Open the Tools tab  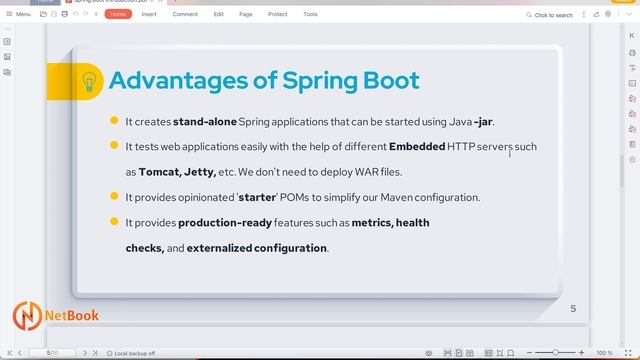coord(310,14)
